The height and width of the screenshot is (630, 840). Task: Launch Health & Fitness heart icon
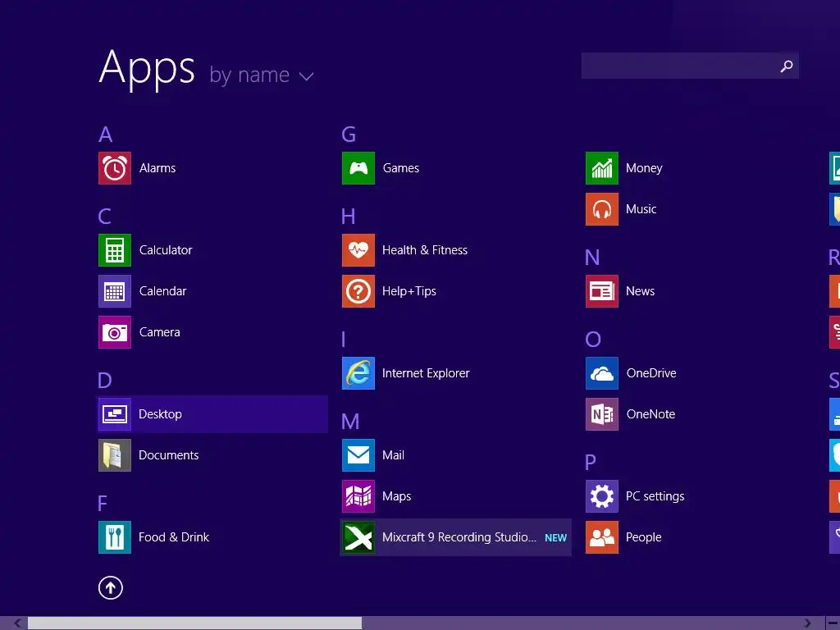(x=358, y=250)
